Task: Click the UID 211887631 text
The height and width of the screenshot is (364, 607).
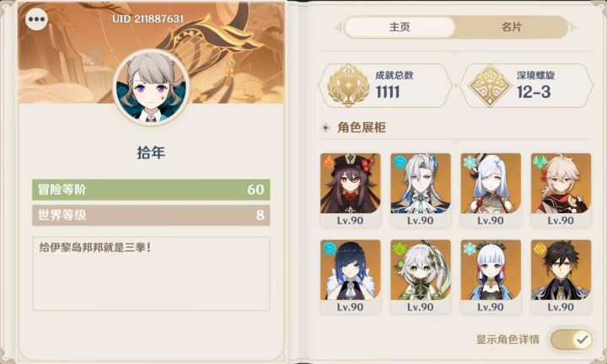Action: click(148, 19)
